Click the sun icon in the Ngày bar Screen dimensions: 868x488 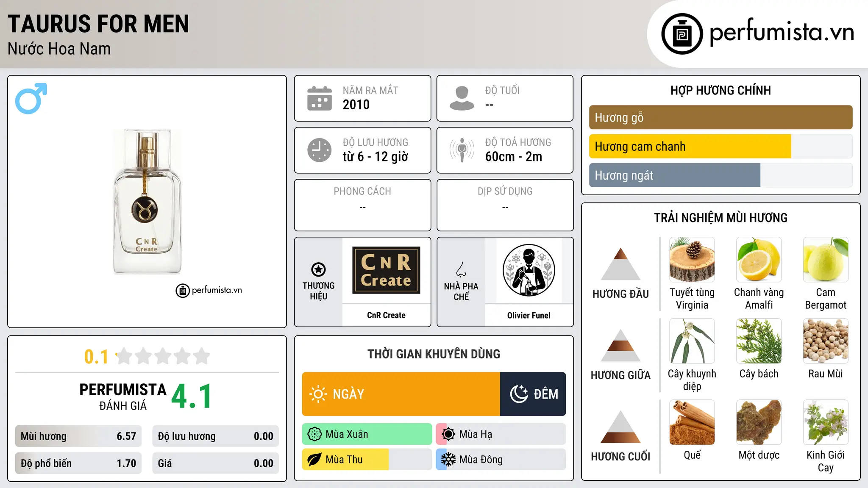tap(318, 394)
